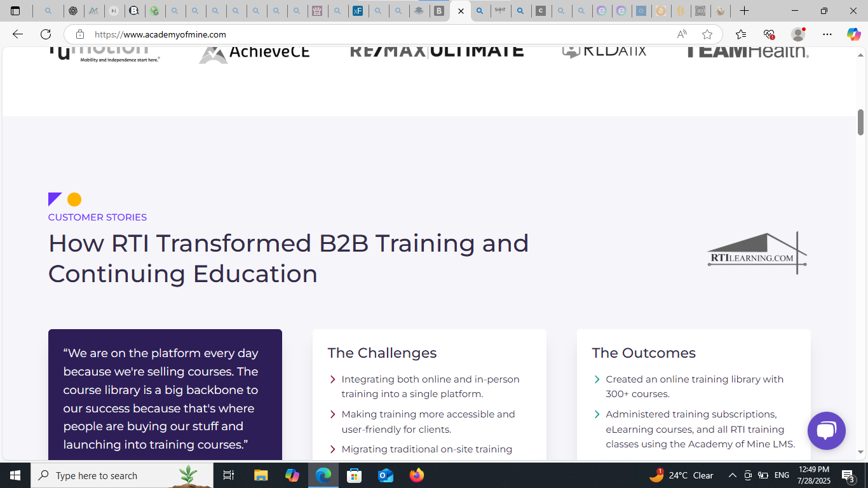
Task: Open a new browser tab
Action: tap(744, 11)
